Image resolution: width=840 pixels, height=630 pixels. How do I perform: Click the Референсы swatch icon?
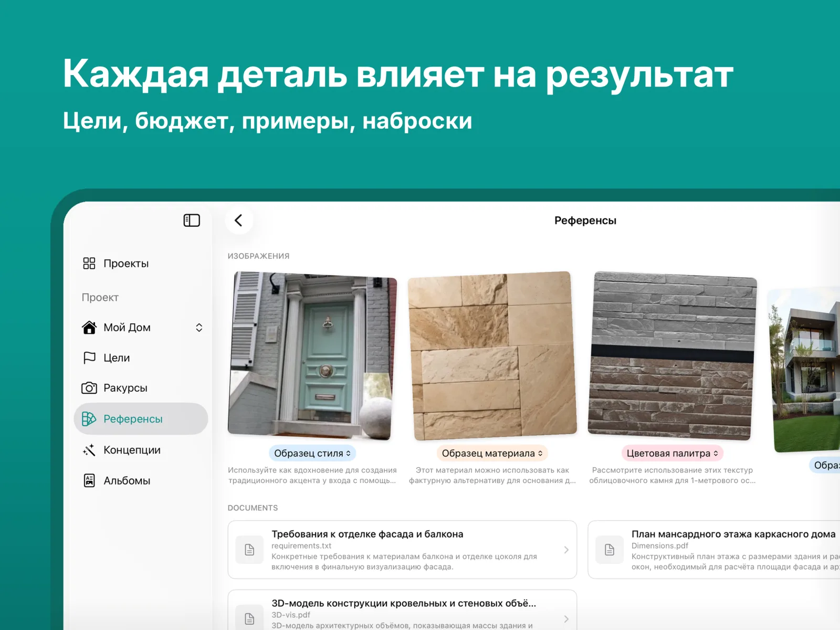[89, 419]
